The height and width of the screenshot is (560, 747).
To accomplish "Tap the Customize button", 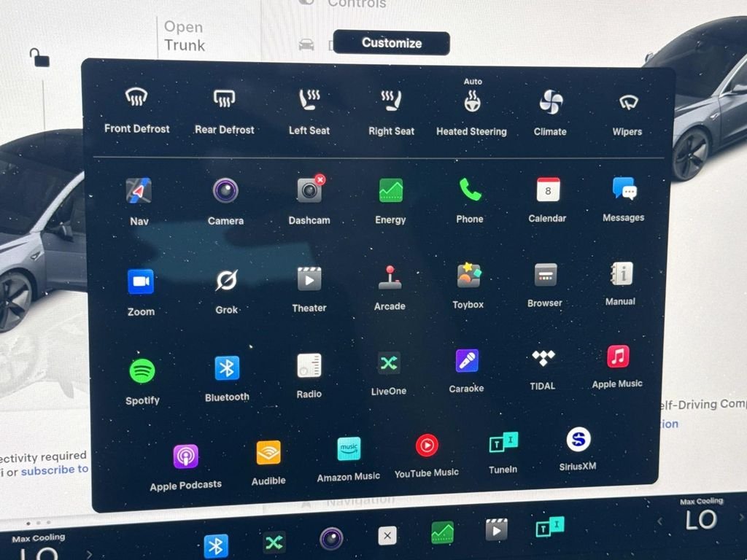I will 391,43.
